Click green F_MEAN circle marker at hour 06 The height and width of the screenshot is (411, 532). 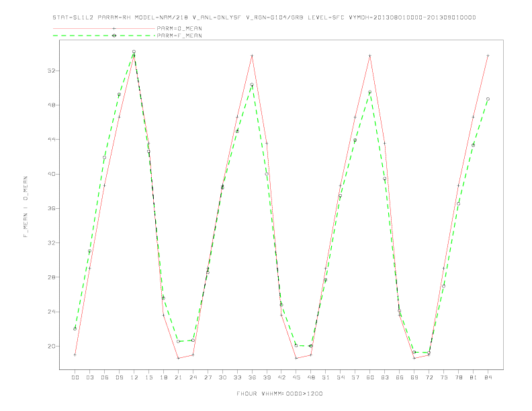pos(105,157)
